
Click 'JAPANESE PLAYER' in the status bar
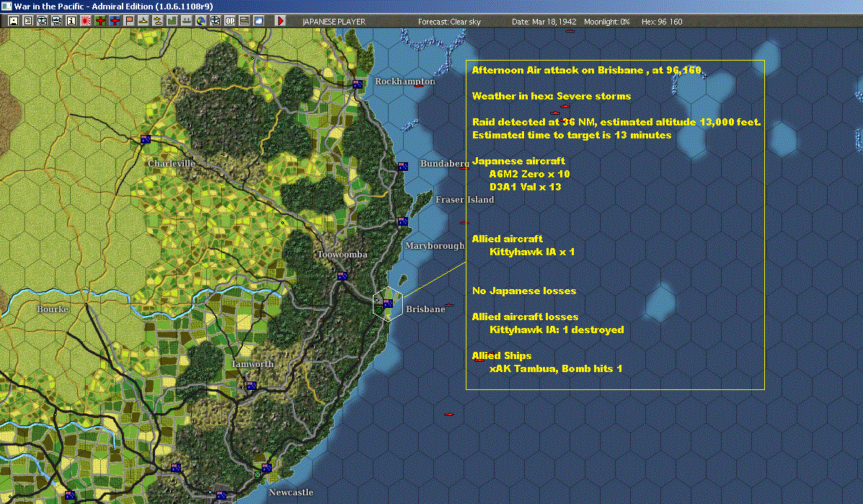(334, 22)
